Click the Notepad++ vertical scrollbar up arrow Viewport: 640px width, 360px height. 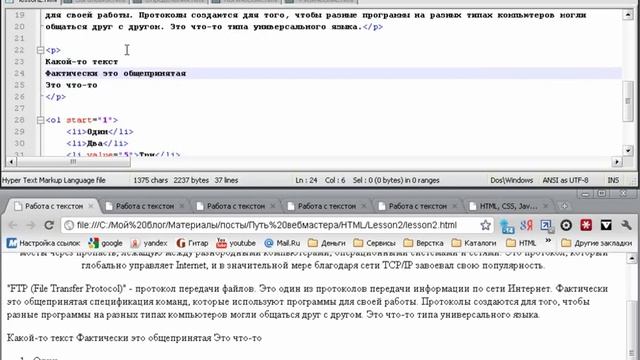628,15
